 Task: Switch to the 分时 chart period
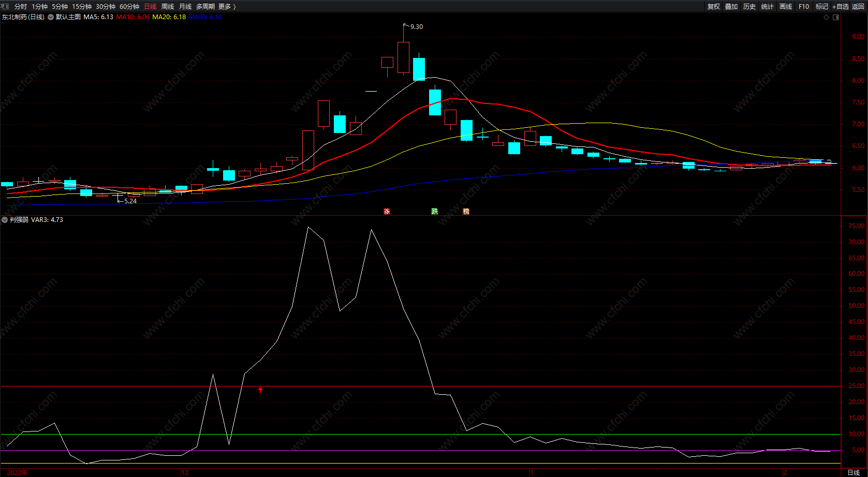point(21,7)
